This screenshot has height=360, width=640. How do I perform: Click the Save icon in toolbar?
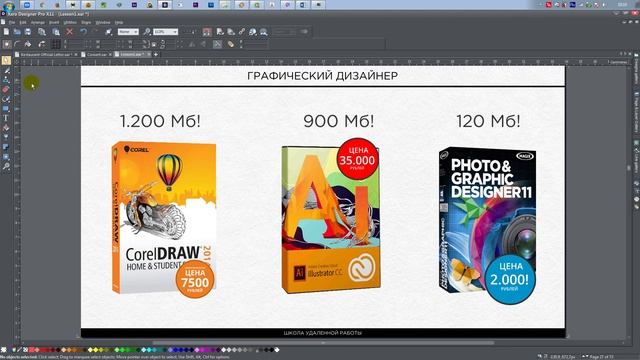point(28,31)
